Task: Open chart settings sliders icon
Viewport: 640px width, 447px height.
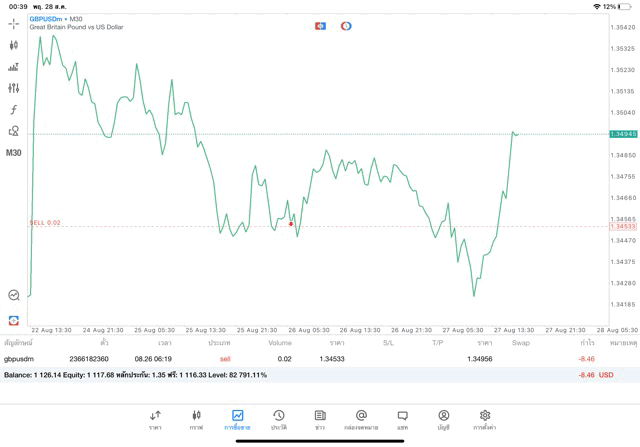Action: point(14,88)
